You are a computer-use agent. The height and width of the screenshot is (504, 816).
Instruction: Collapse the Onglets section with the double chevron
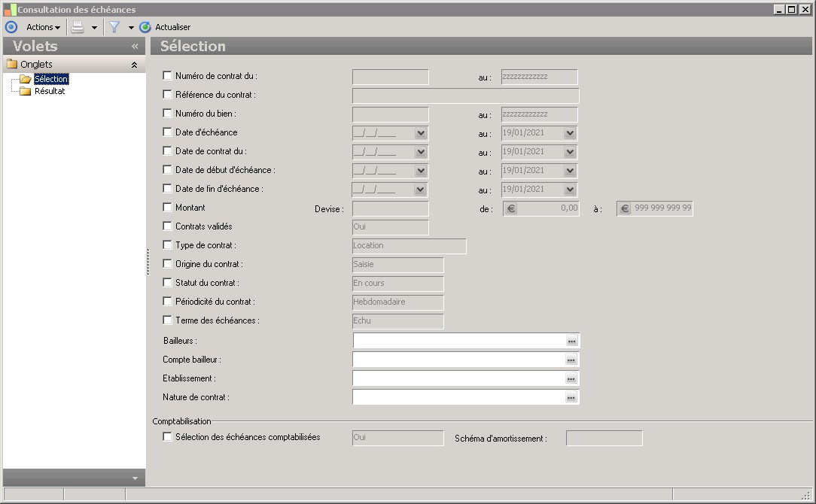pos(134,65)
